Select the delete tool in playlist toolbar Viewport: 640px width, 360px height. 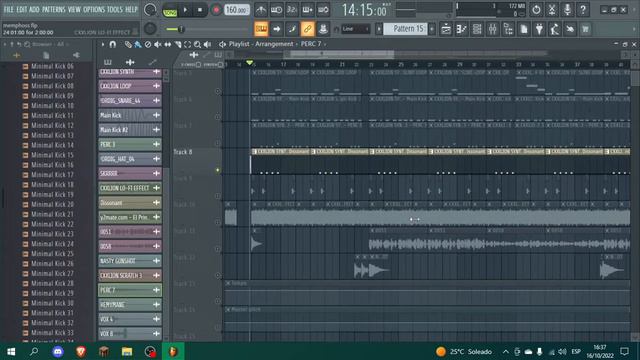pos(148,44)
